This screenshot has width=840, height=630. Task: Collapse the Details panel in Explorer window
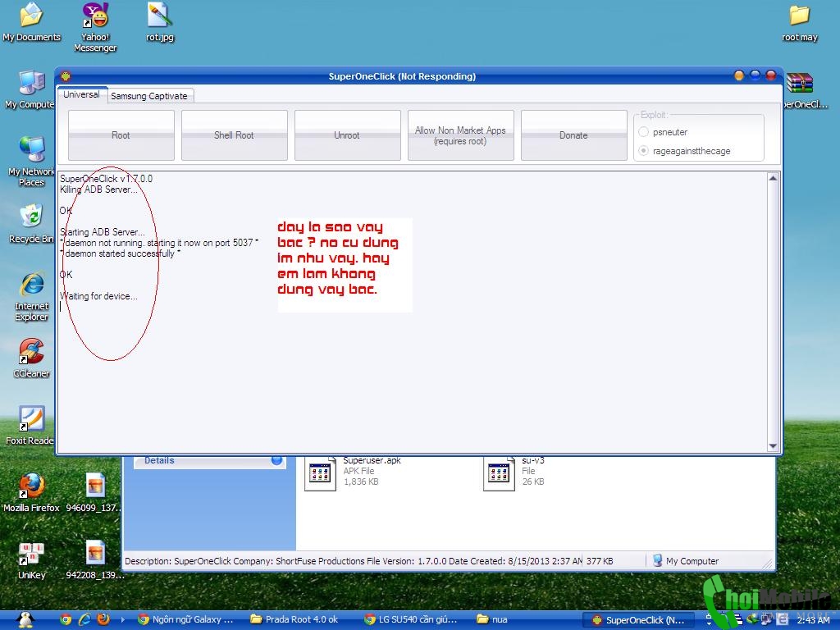[x=276, y=460]
